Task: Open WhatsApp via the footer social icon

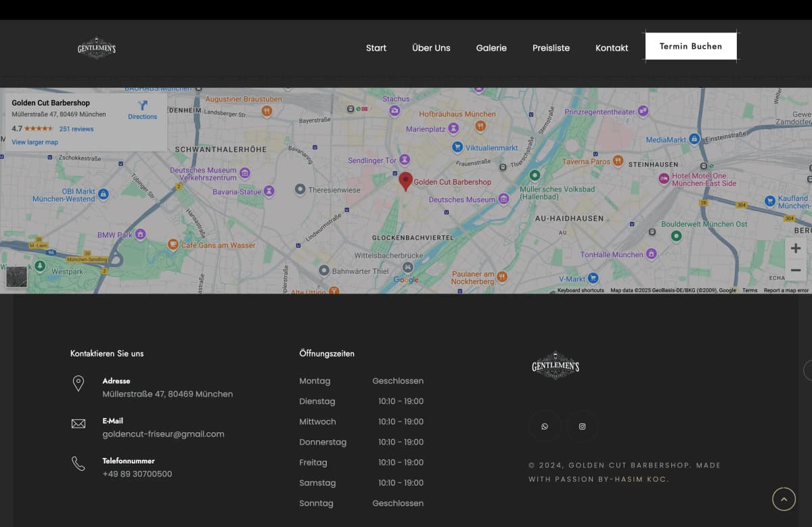Action: coord(545,426)
